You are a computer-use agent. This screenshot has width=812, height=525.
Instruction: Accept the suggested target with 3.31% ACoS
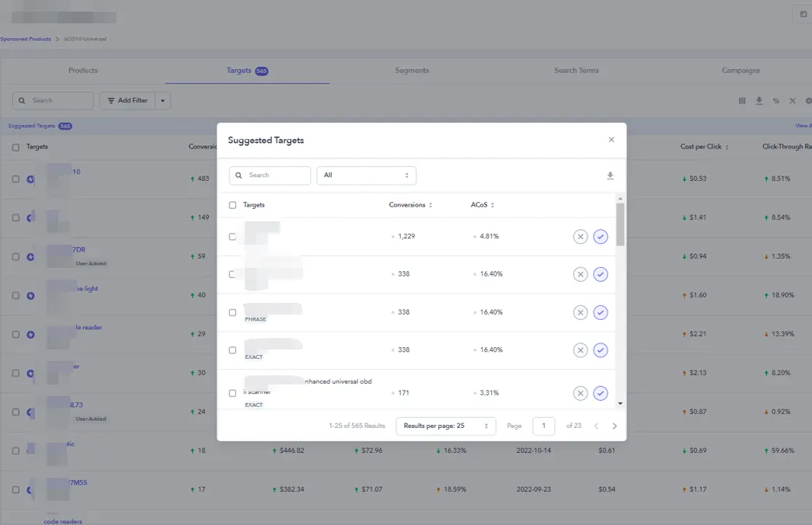click(600, 394)
